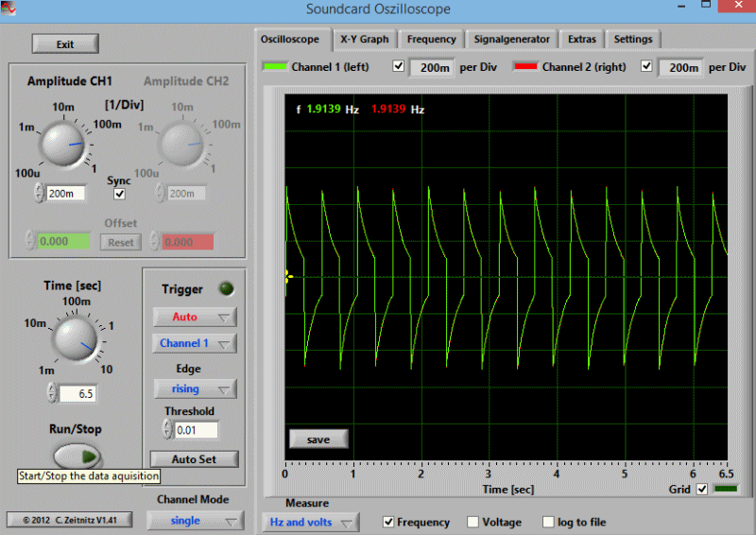Click the green Channel 1 color swatch

click(275, 66)
